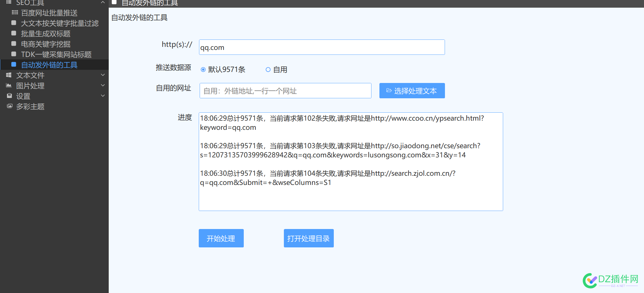Click the square icon beside TDK一键采集网站标题
Screen dimensions: 644x293
click(14, 54)
